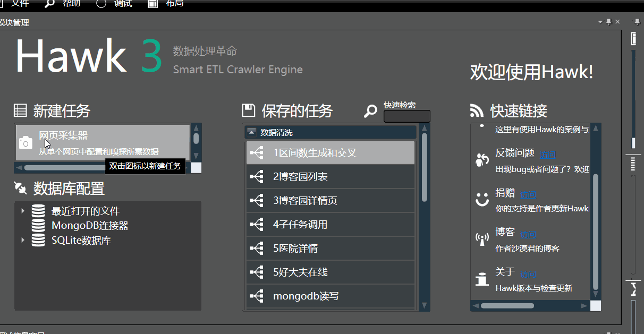Click the flow icon of 3博客园详情页
644x334 pixels.
(x=257, y=201)
